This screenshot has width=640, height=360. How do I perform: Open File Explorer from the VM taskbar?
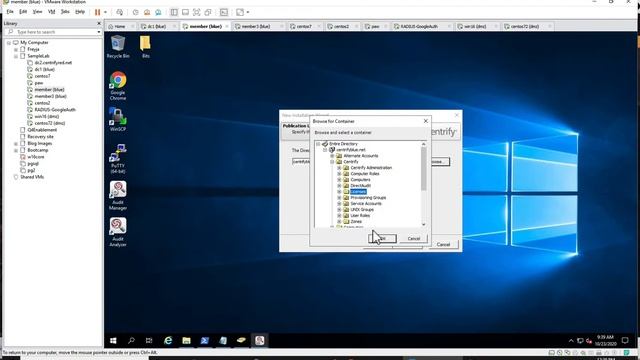click(x=186, y=340)
